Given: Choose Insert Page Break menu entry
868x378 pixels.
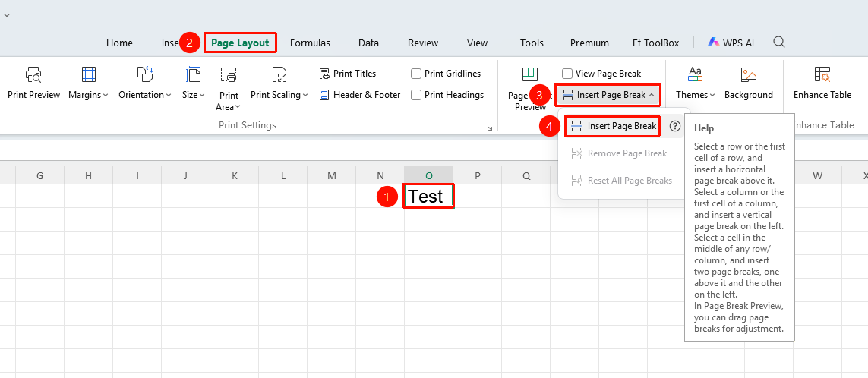Looking at the screenshot, I should (x=613, y=126).
